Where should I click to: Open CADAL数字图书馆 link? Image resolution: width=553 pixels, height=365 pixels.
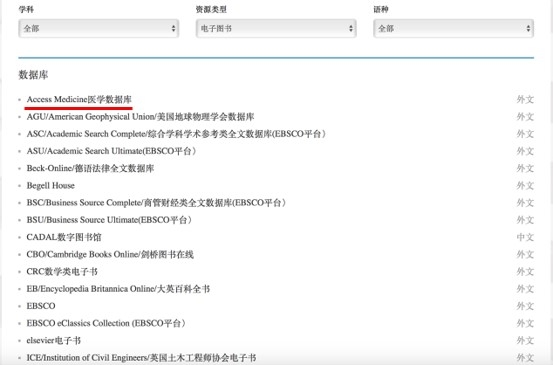point(64,237)
